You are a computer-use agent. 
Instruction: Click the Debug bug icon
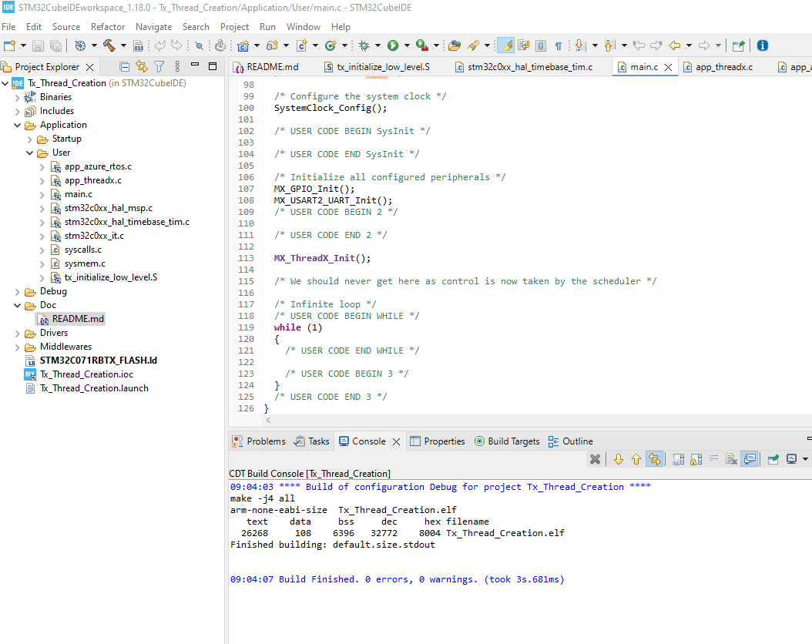tap(364, 45)
